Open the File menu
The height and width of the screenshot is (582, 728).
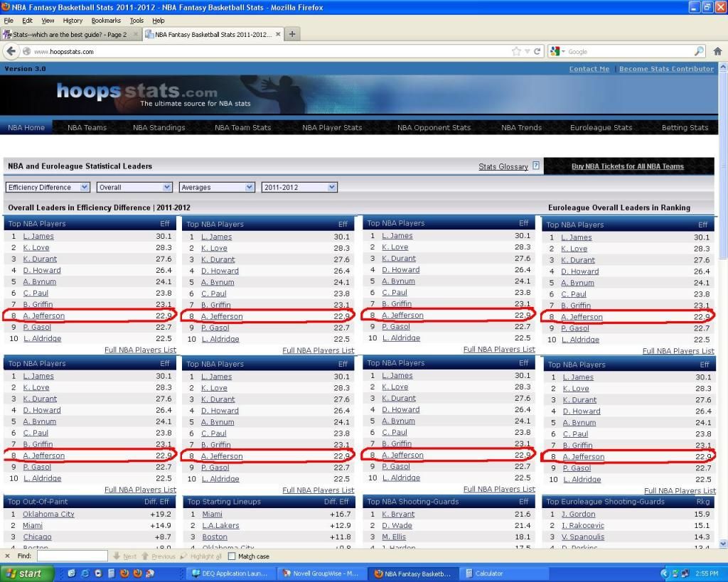[x=9, y=21]
